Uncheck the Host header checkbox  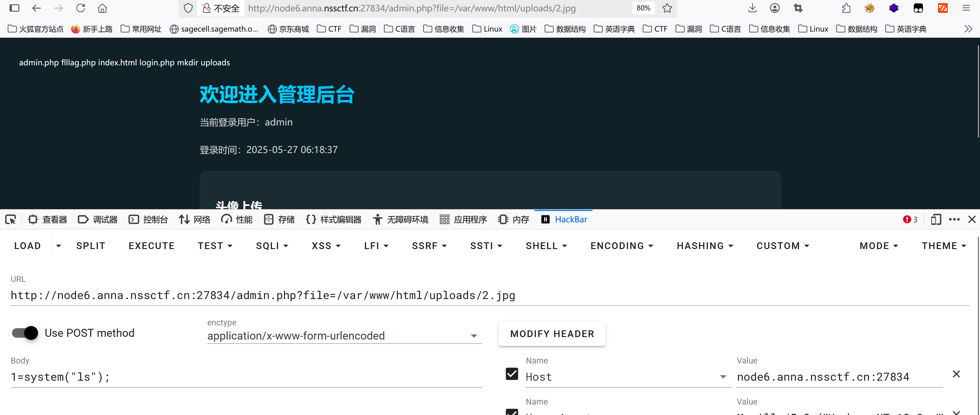tap(512, 374)
